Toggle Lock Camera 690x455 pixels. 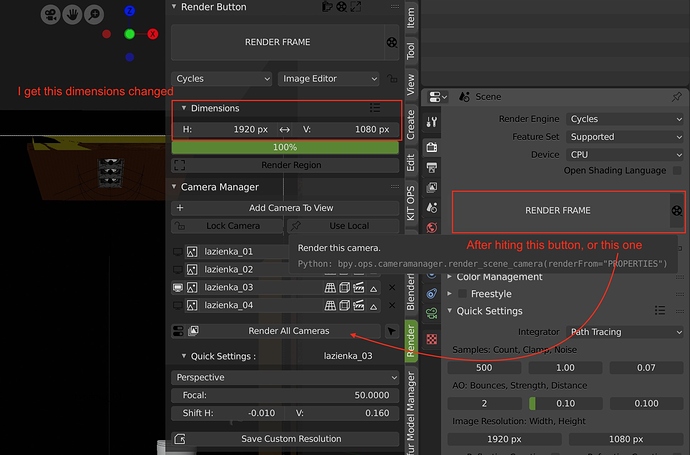click(x=227, y=226)
